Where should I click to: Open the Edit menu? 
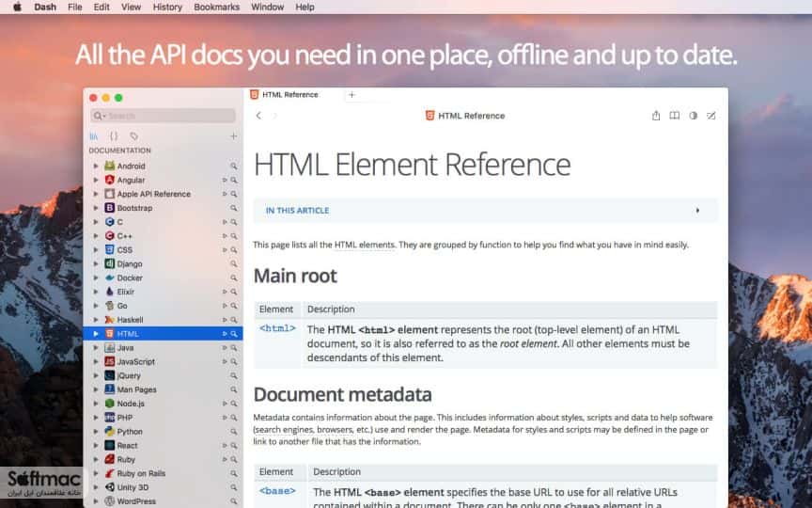101,7
